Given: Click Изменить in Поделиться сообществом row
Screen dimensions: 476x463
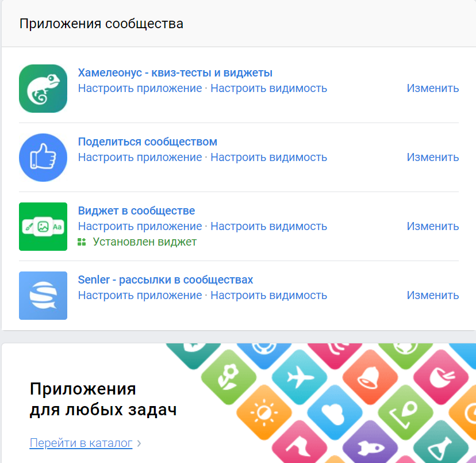Looking at the screenshot, I should pos(432,158).
